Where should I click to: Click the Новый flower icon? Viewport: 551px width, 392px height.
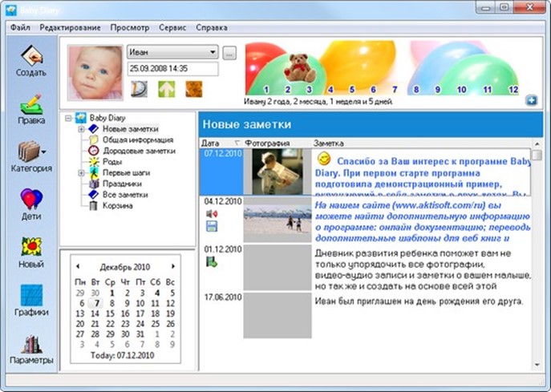(x=31, y=250)
